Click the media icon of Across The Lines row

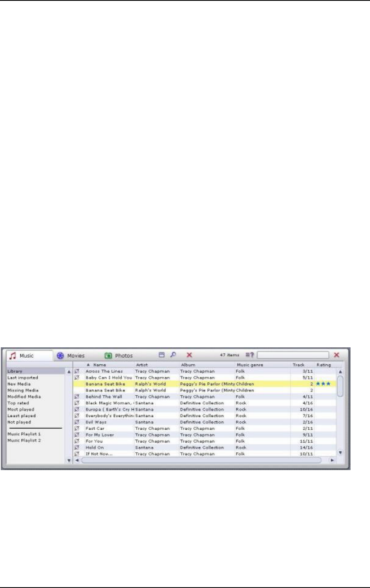(x=77, y=371)
